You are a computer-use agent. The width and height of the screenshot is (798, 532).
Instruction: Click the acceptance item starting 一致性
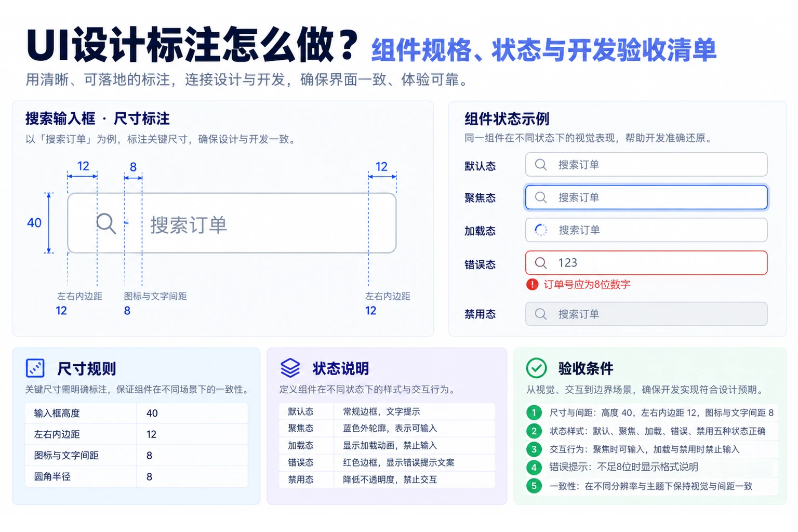[651, 486]
